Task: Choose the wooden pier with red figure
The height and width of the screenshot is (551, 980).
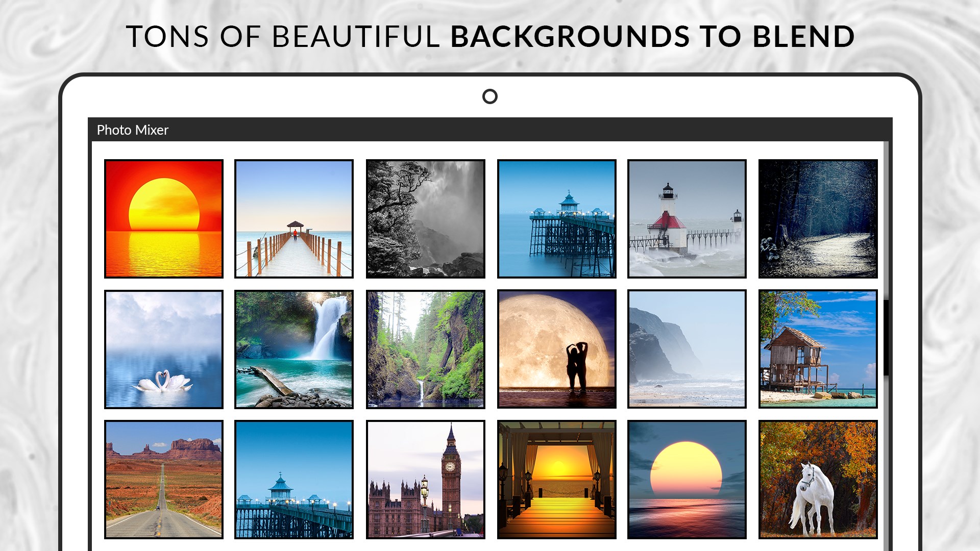Action: 294,219
